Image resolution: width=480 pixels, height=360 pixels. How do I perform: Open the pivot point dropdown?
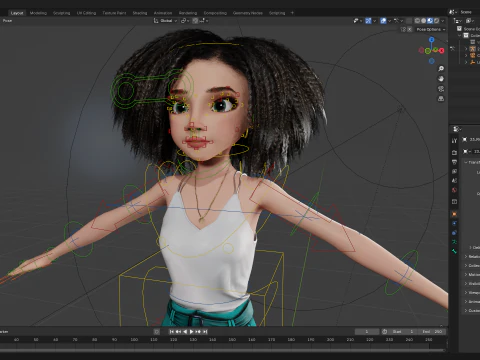pyautogui.click(x=185, y=21)
